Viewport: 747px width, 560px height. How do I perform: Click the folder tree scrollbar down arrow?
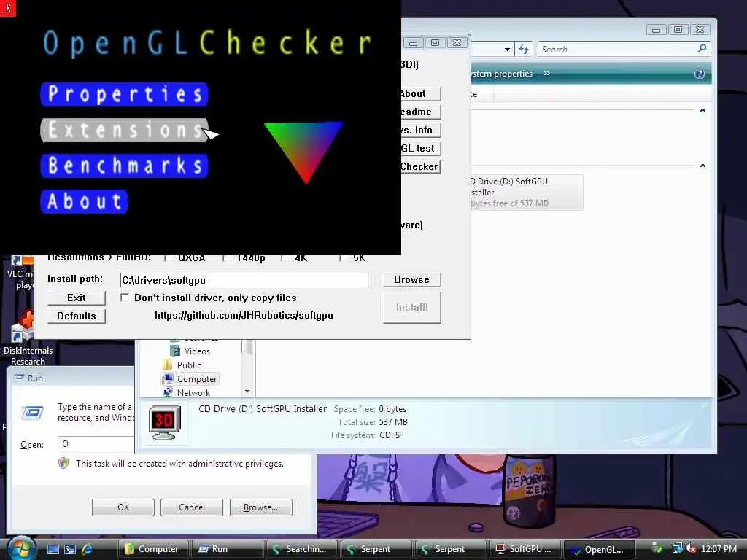click(x=247, y=392)
